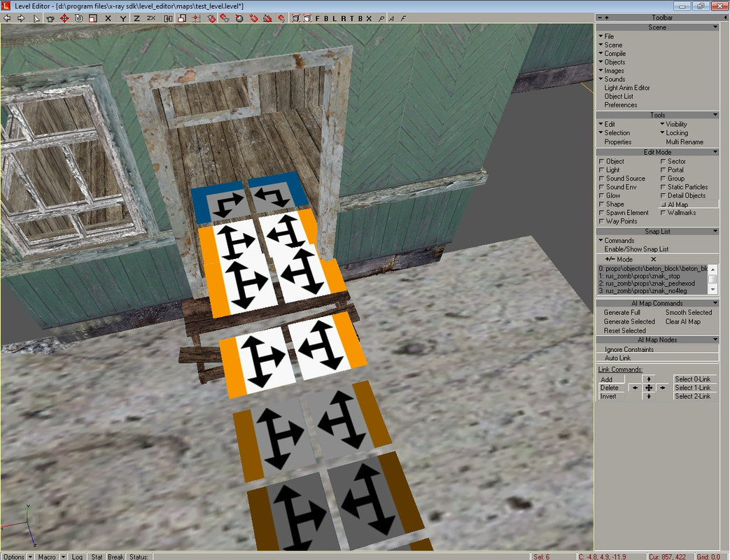
Task: Open the Options dropdown in status bar
Action: pyautogui.click(x=30, y=556)
